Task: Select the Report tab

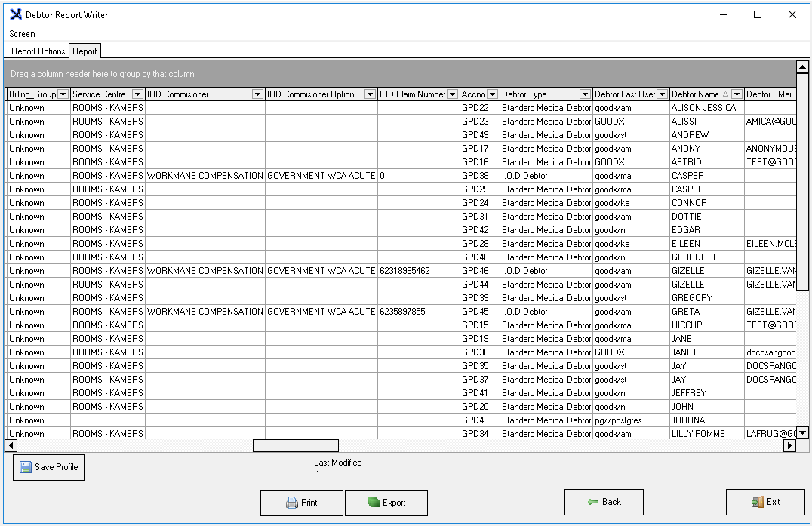Action: (85, 51)
